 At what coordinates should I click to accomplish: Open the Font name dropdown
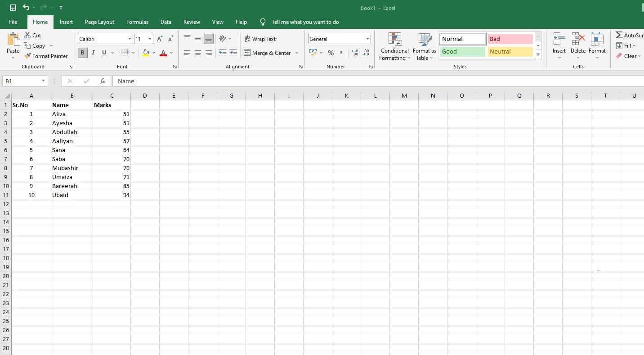pyautogui.click(x=129, y=39)
